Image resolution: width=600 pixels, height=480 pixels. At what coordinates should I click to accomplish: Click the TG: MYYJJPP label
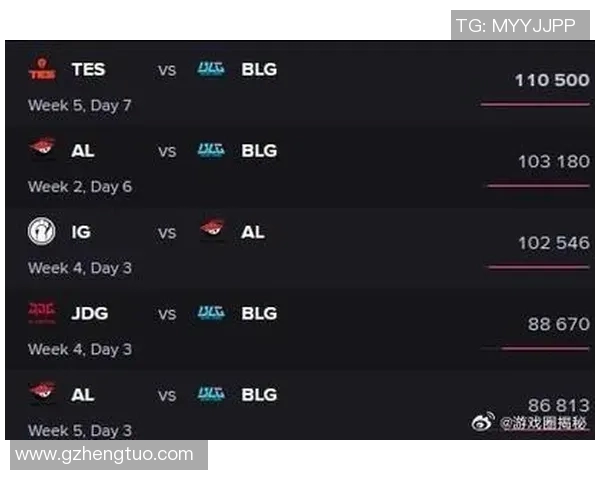[516, 26]
